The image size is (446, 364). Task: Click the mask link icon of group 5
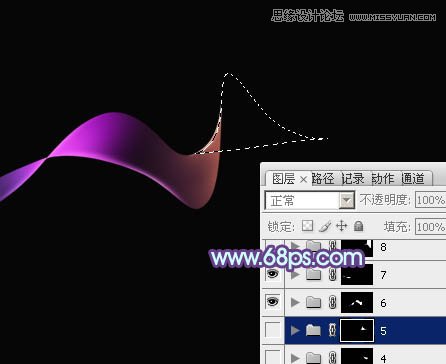click(x=332, y=330)
